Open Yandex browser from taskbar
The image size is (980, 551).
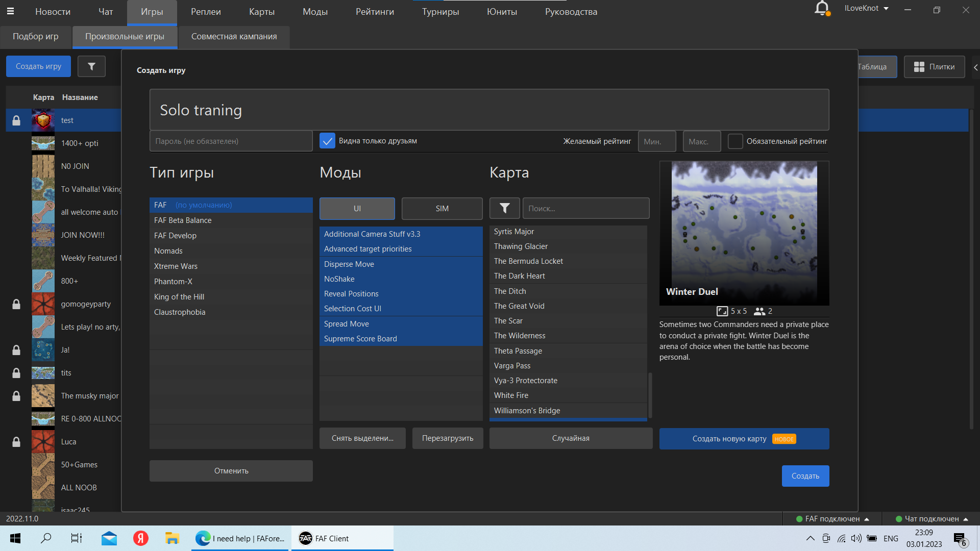pos(141,538)
